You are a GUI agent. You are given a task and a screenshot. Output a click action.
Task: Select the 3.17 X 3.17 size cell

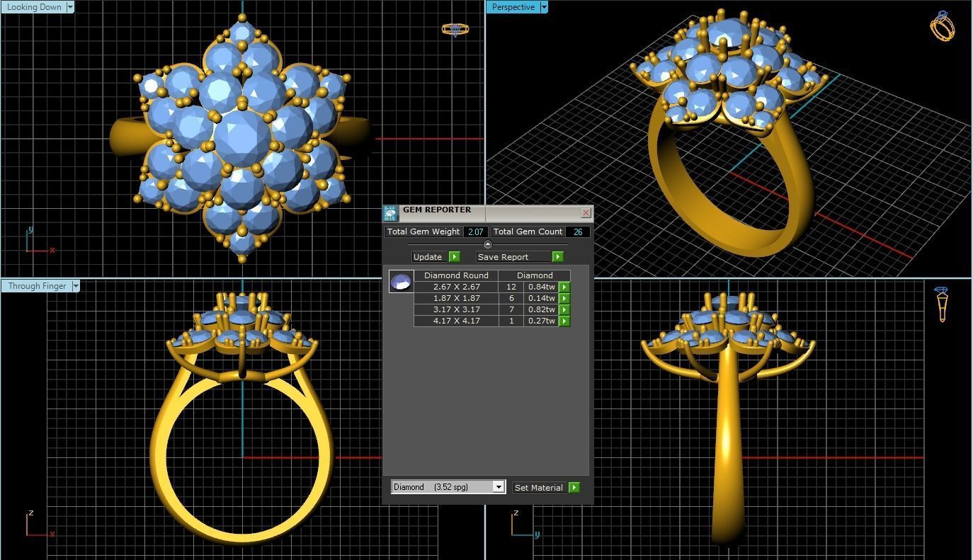click(x=456, y=309)
